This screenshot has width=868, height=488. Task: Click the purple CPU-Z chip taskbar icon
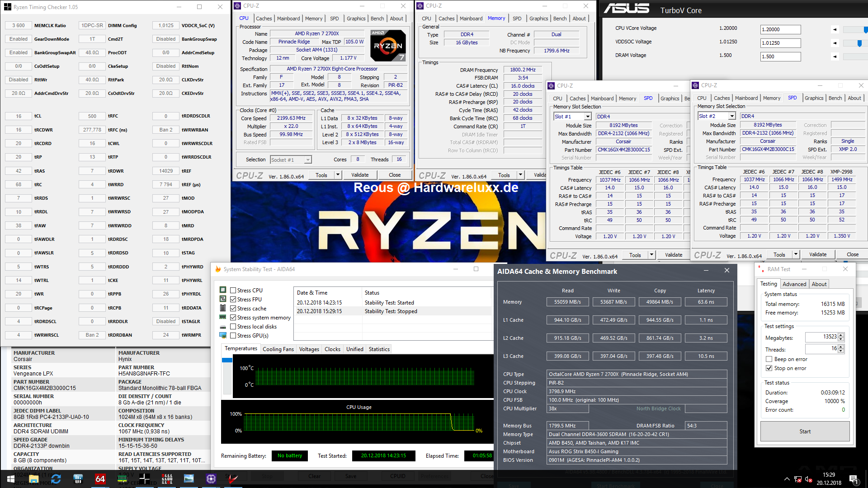pos(211,479)
